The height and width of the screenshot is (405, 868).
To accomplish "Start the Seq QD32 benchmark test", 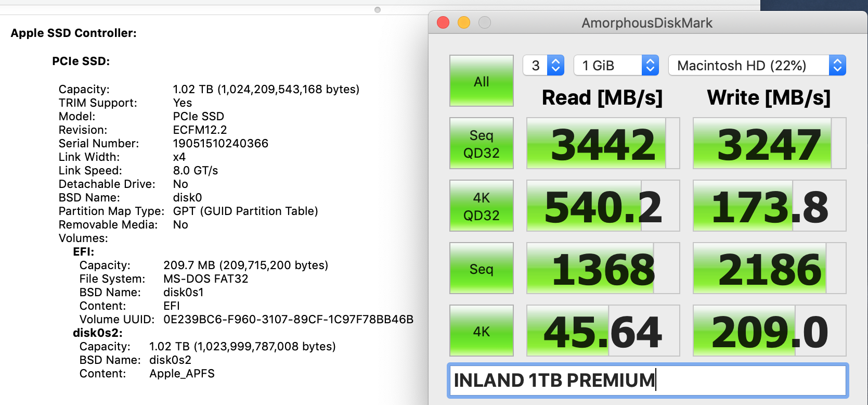I will coord(482,143).
